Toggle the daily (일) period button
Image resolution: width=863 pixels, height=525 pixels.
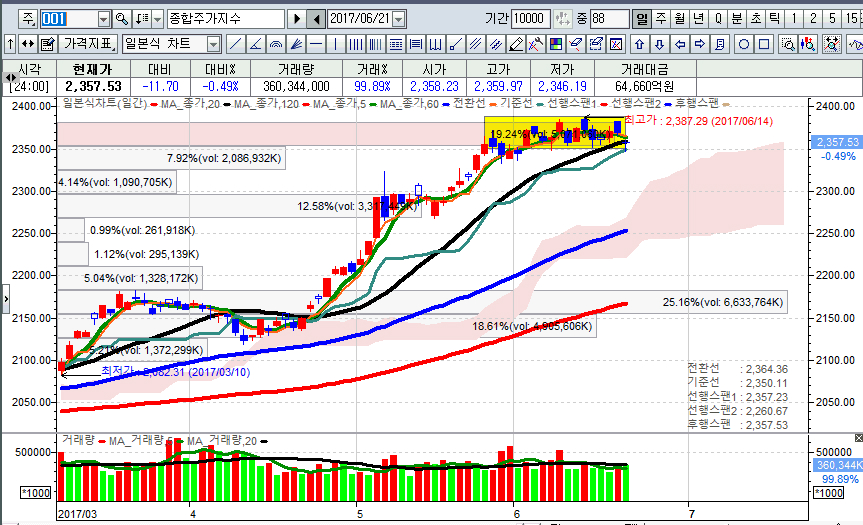point(641,19)
